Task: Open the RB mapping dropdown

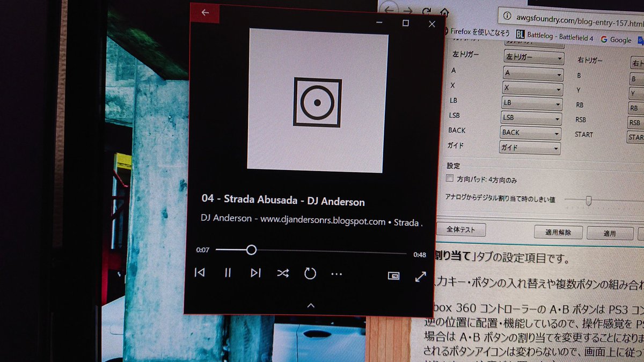Action: [636, 108]
